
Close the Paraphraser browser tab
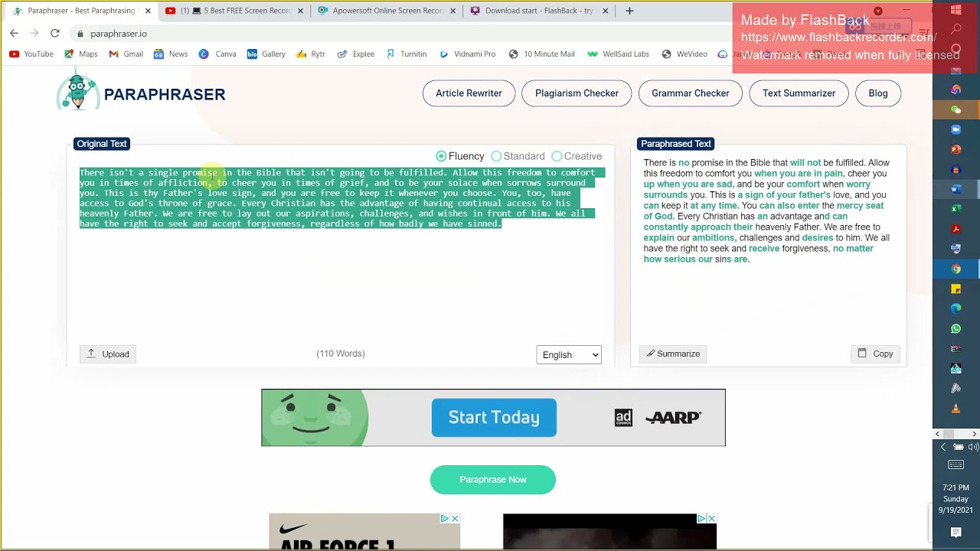[148, 11]
